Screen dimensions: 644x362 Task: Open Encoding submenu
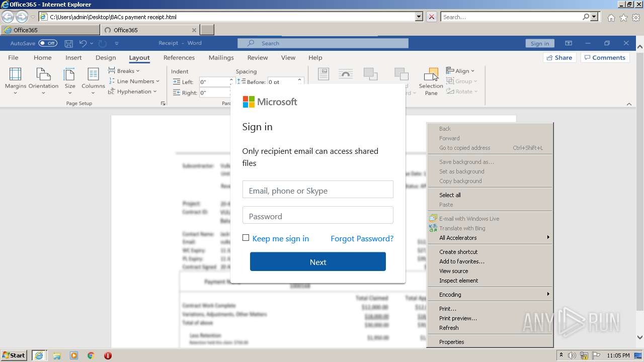tap(490, 295)
